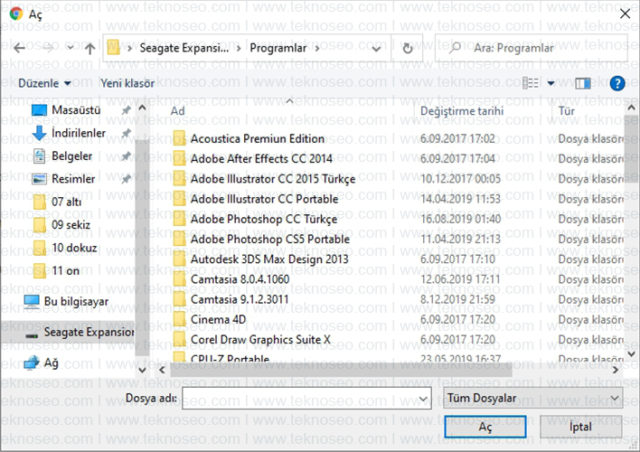Screen dimensions: 640x452
Task: Select the 09 sekiz folder
Action: pos(61,225)
